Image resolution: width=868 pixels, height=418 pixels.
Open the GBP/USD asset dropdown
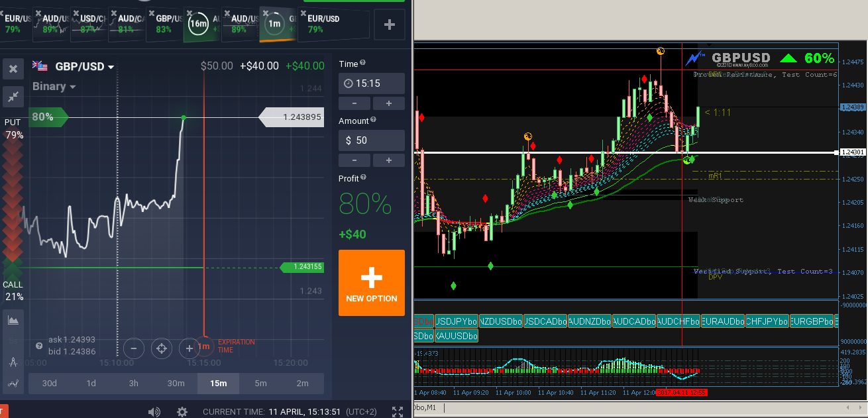(x=83, y=66)
